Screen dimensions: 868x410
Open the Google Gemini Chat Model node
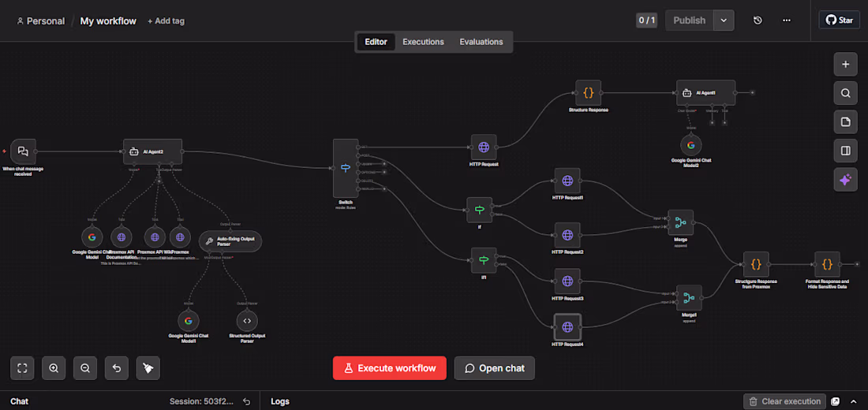coord(92,237)
